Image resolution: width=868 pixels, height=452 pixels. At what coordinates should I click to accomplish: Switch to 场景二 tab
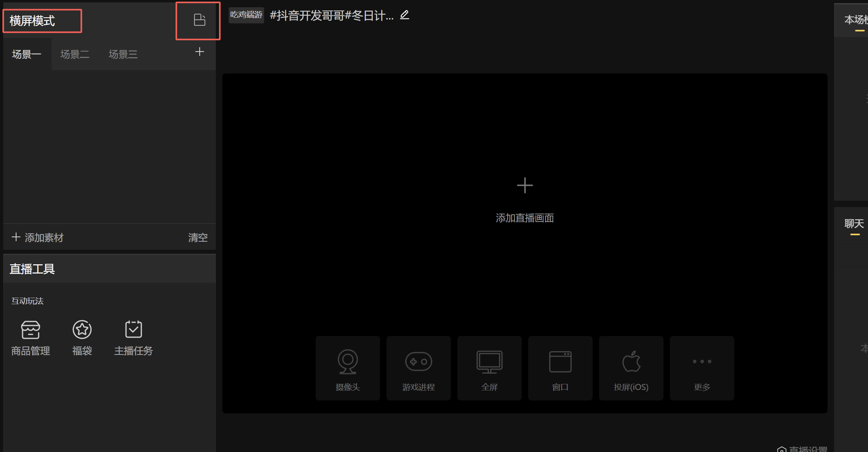(75, 54)
